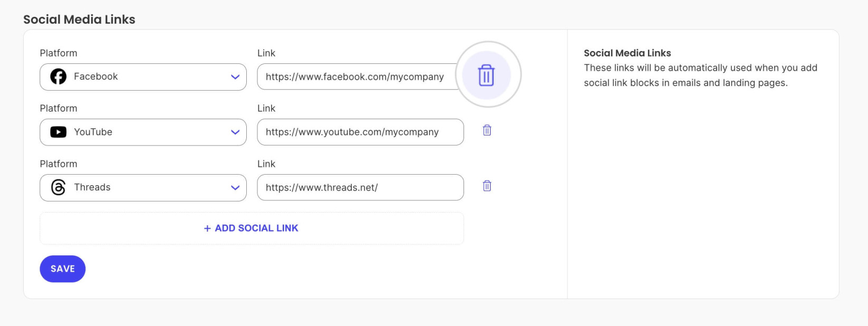Delete the YouTube social link
The width and height of the screenshot is (868, 326).
pyautogui.click(x=487, y=130)
